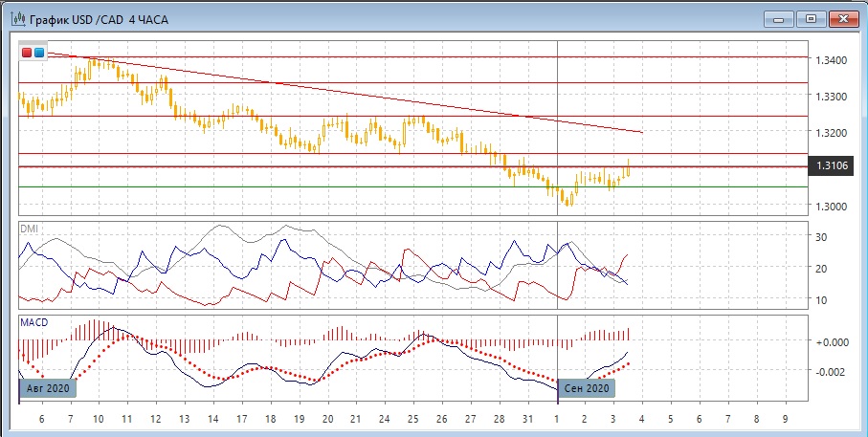The width and height of the screenshot is (868, 437).
Task: Select the MACD indicator label
Action: [36, 322]
